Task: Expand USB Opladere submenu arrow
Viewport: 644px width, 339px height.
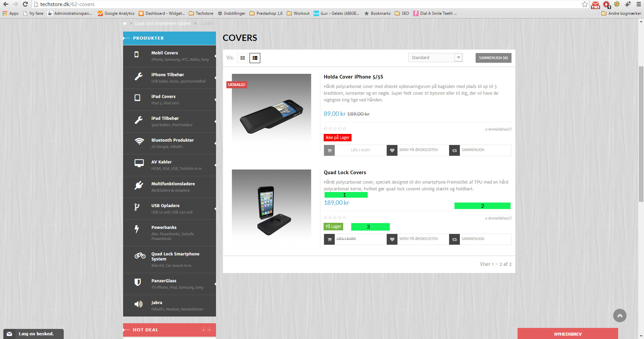Action: (x=215, y=209)
